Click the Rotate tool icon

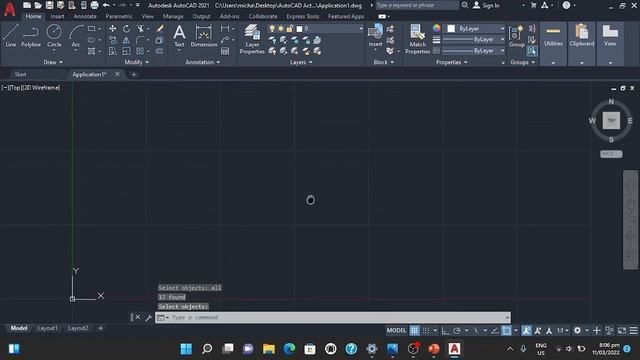pos(127,29)
